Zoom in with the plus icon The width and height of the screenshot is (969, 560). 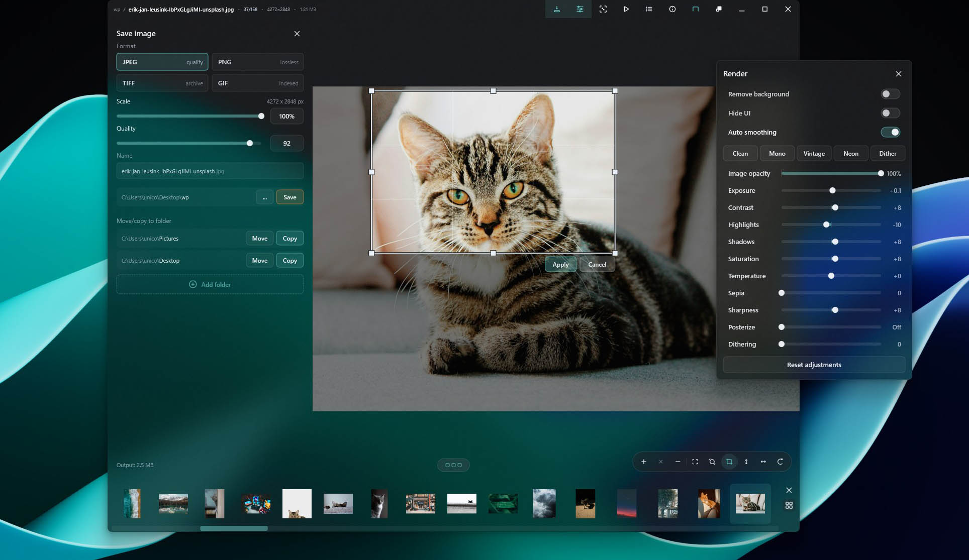644,462
